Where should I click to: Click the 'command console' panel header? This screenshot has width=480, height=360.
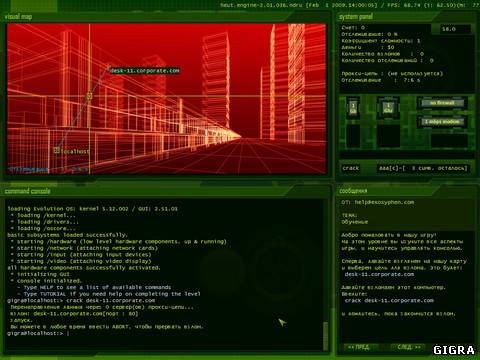(x=27, y=191)
